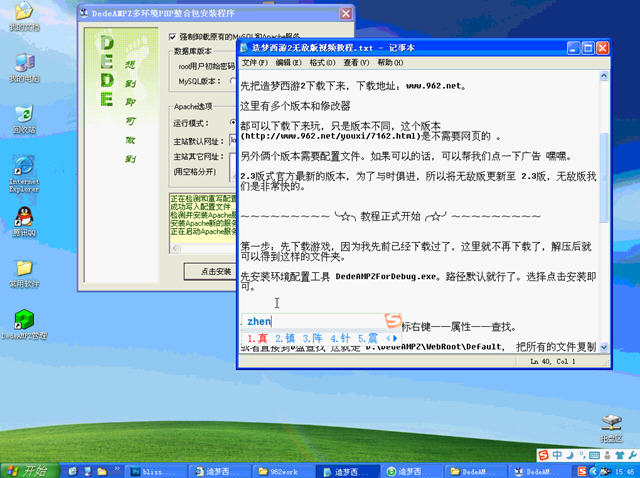Switch to the DedeAM folder taskbar button
640x478 pixels.
(476, 471)
